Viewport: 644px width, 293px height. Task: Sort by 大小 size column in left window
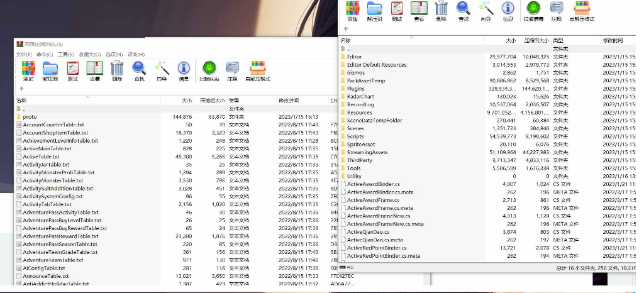(x=187, y=101)
